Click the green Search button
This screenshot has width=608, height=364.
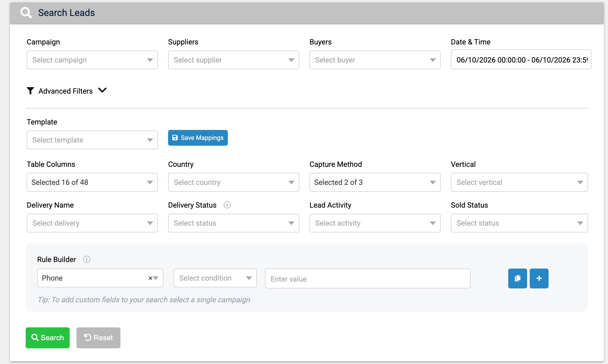click(48, 338)
